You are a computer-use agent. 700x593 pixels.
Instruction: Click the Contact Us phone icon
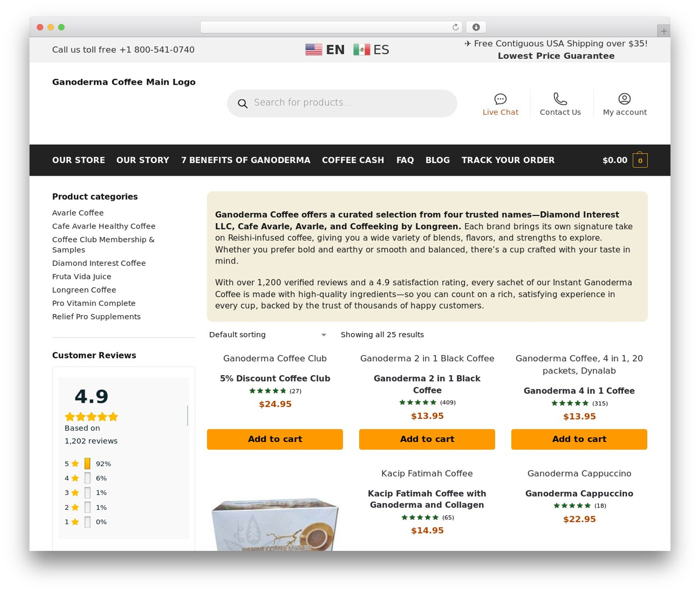click(x=560, y=99)
